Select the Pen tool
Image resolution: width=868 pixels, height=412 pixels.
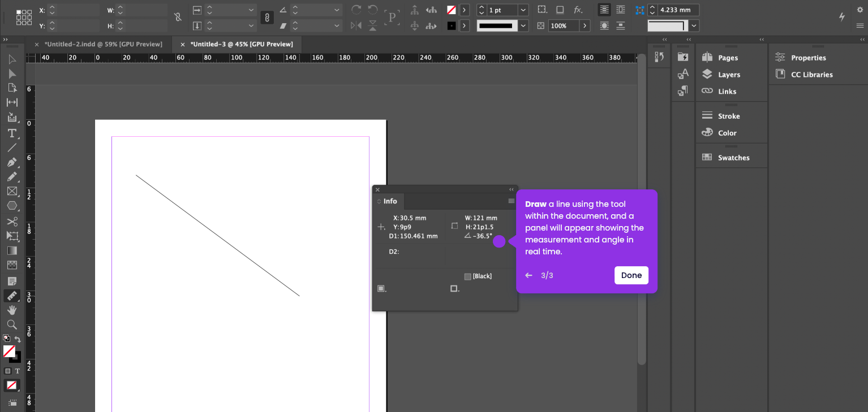pyautogui.click(x=12, y=162)
